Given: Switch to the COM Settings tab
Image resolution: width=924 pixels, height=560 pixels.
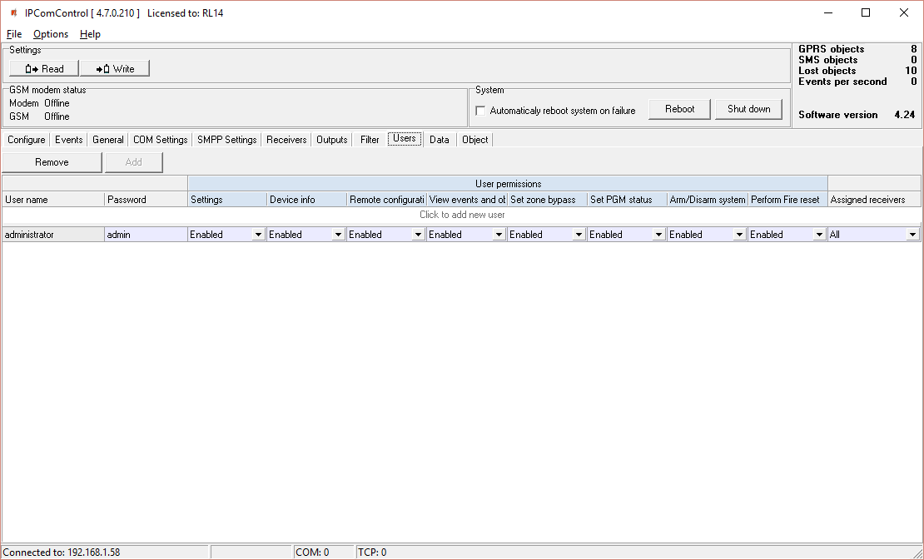Looking at the screenshot, I should point(160,140).
